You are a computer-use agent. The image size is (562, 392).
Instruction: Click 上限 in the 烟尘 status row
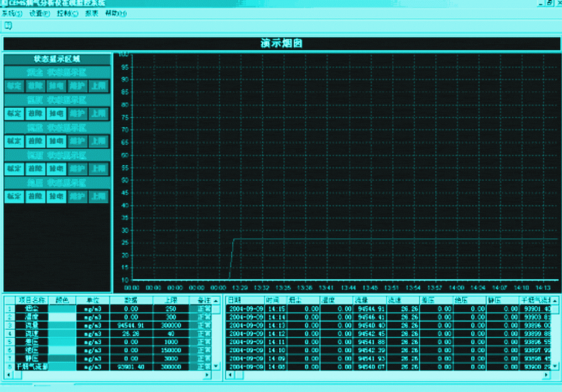tap(98, 86)
